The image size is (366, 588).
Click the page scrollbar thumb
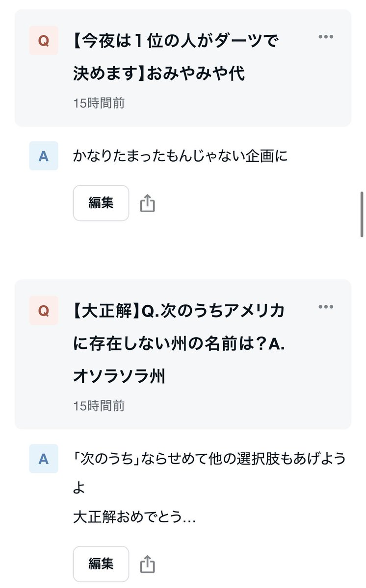click(x=362, y=214)
